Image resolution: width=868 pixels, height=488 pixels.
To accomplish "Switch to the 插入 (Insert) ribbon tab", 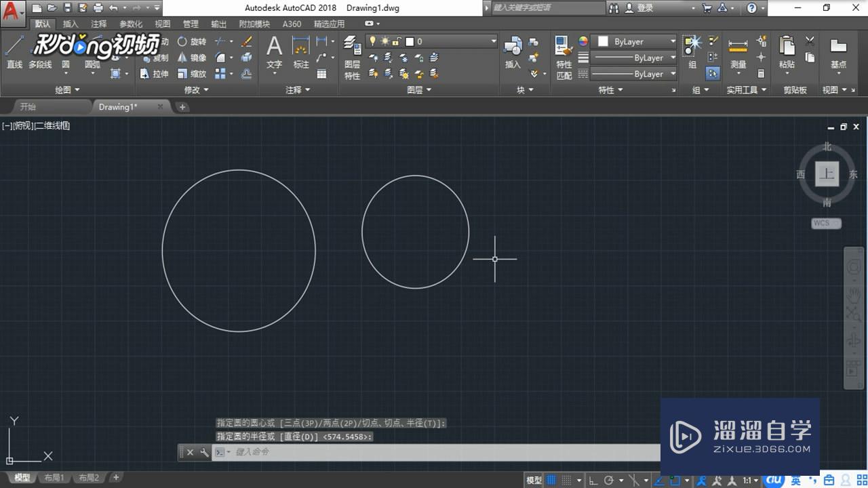I will click(72, 23).
